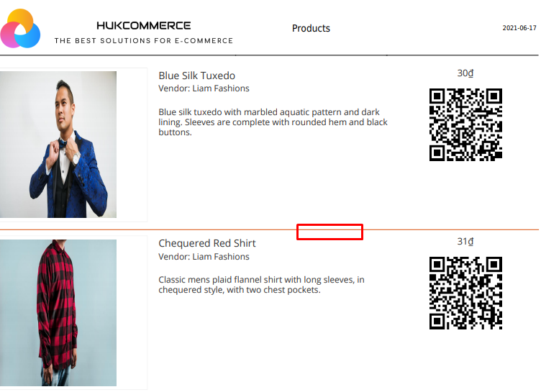Select the Blue Silk Tuxedo description paragraph
541x392 pixels.
[273, 122]
